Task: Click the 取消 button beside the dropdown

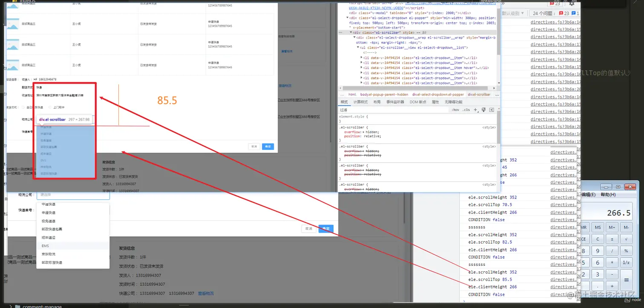Action: [309, 229]
